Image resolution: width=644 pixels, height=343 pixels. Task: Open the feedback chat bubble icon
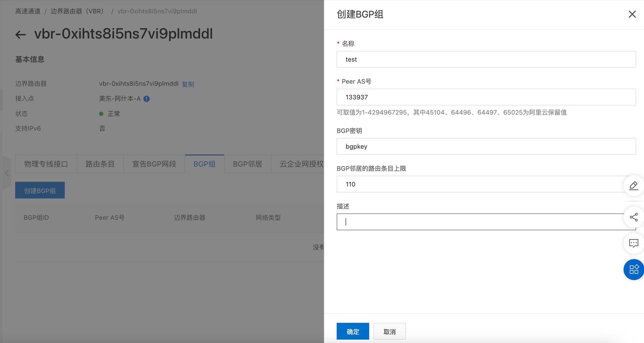coord(634,243)
